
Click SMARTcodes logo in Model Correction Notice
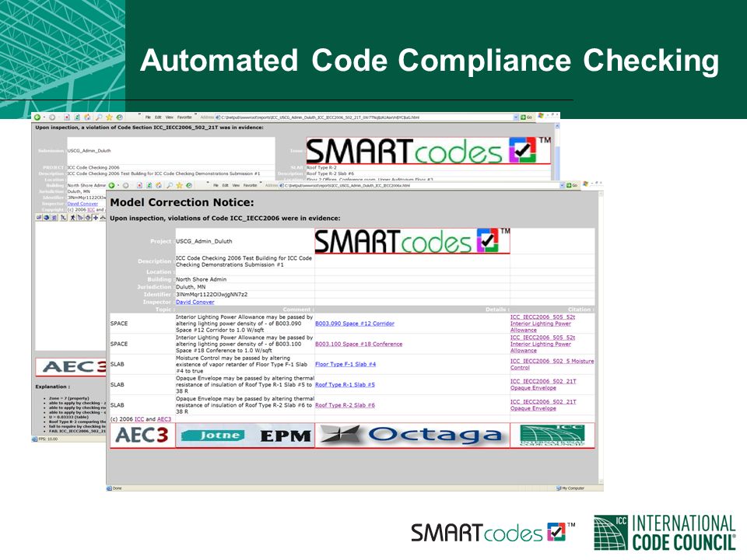(x=412, y=241)
